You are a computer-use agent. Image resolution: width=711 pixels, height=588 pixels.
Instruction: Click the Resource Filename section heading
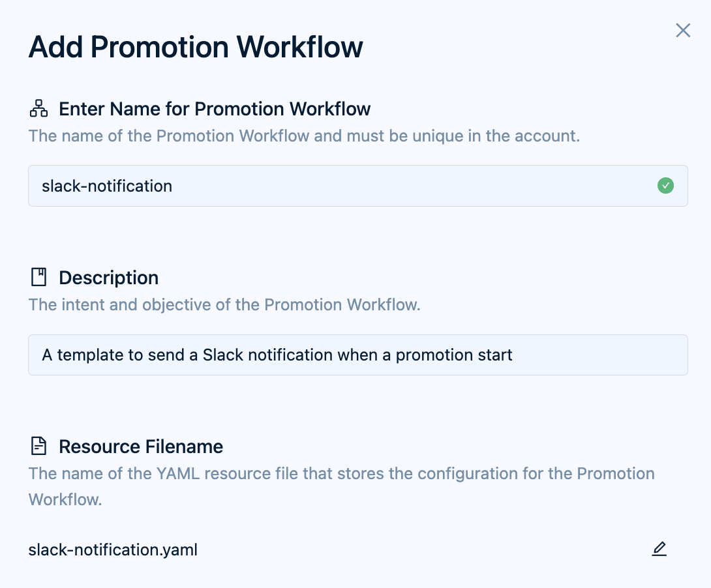[141, 447]
